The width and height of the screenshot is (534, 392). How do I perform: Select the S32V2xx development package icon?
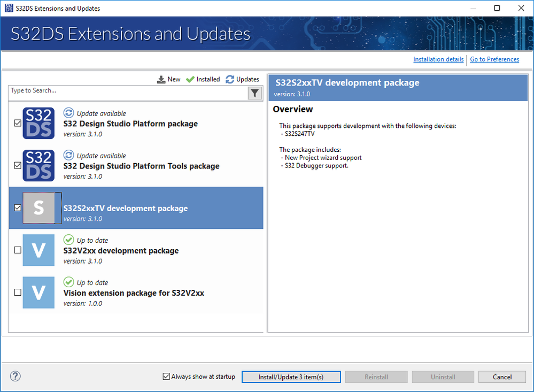pos(38,250)
